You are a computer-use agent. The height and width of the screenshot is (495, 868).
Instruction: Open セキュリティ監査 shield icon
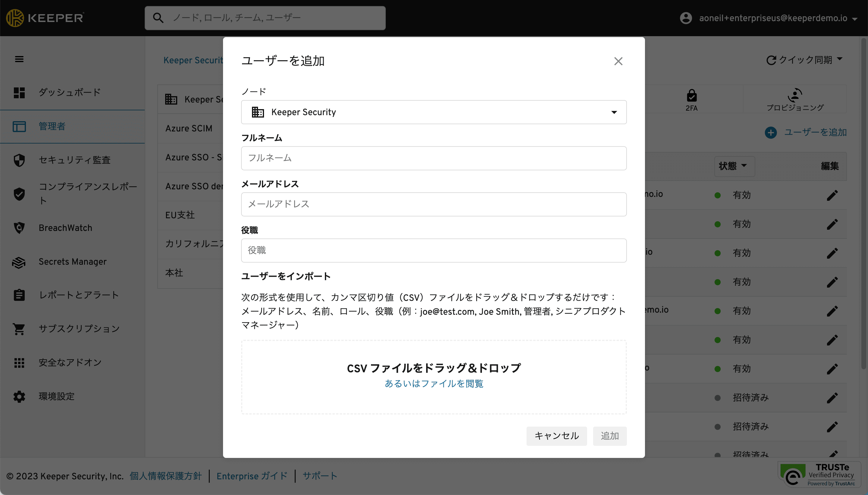19,160
